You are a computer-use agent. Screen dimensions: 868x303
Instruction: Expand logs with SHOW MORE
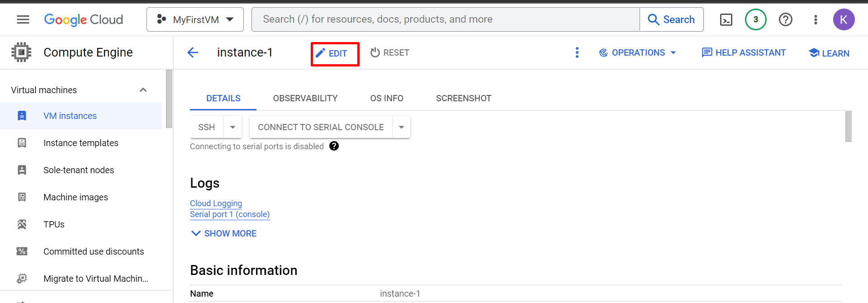pyautogui.click(x=224, y=233)
